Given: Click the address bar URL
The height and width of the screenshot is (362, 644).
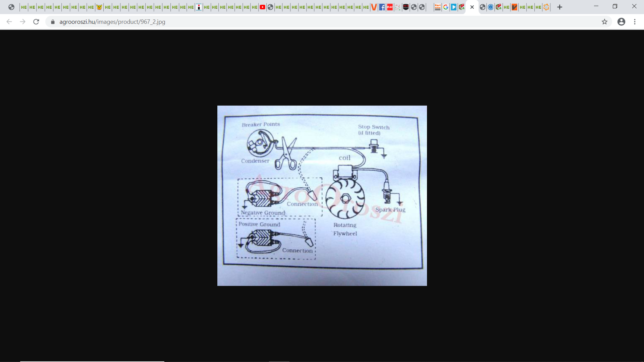Looking at the screenshot, I should point(112,22).
